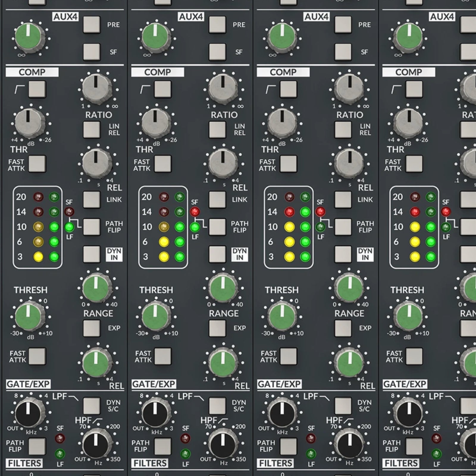476x476 pixels.
Task: Enable DYN S/C on the third channel filters
Action: 343,405
